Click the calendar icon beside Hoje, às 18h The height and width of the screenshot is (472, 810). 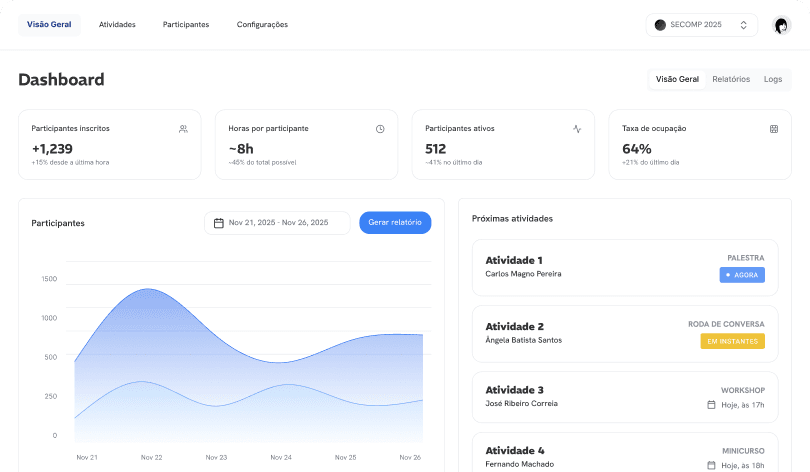pyautogui.click(x=711, y=465)
